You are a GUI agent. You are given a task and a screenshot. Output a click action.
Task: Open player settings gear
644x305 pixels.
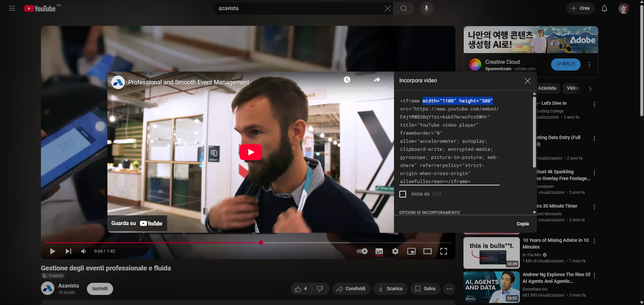click(x=395, y=251)
